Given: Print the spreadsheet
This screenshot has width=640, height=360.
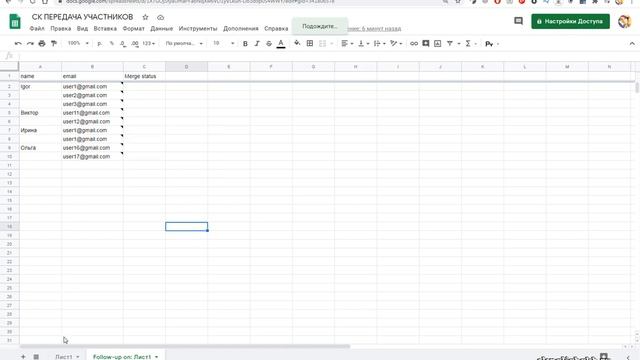Looking at the screenshot, I should pos(42,44).
